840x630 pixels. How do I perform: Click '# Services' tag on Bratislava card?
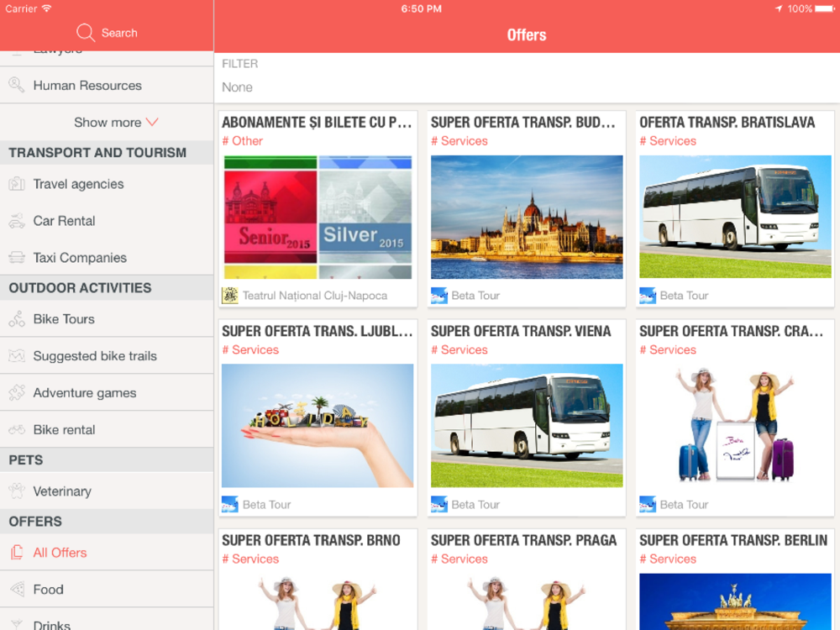coord(668,141)
